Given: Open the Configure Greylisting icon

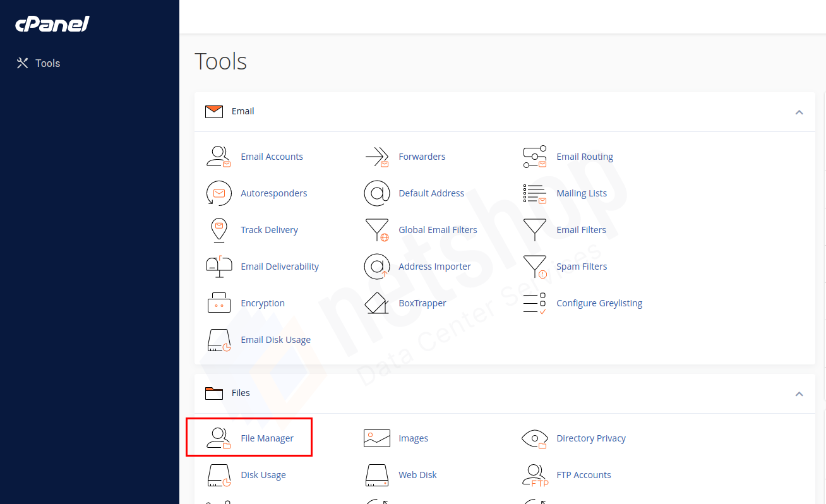Looking at the screenshot, I should 535,303.
